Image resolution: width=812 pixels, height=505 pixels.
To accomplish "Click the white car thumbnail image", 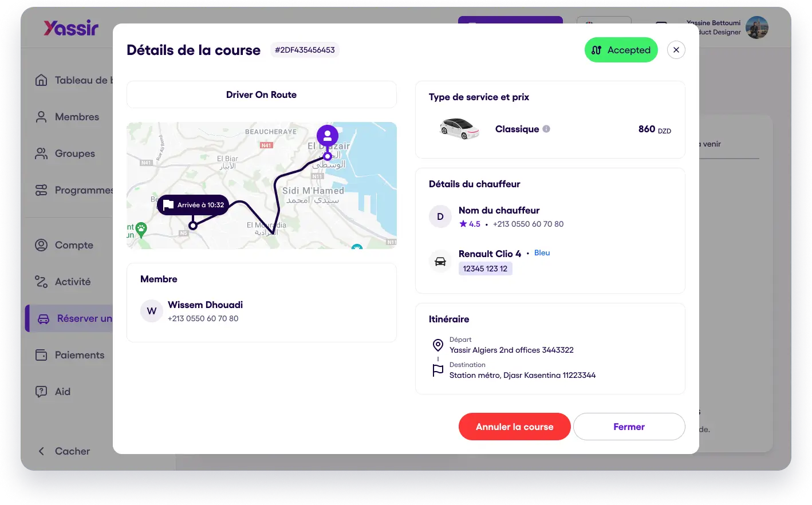I will 459,129.
